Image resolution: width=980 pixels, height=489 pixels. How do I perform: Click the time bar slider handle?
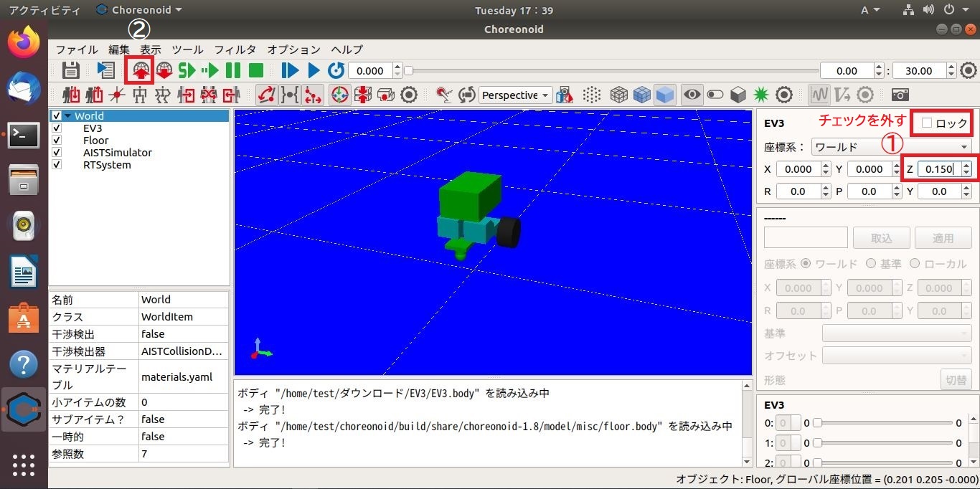(408, 70)
